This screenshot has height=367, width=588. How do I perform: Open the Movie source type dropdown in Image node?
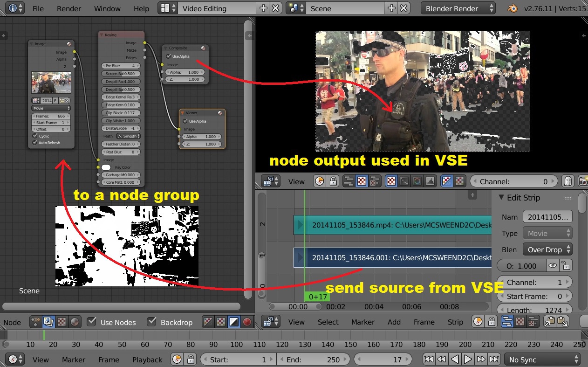(x=51, y=108)
